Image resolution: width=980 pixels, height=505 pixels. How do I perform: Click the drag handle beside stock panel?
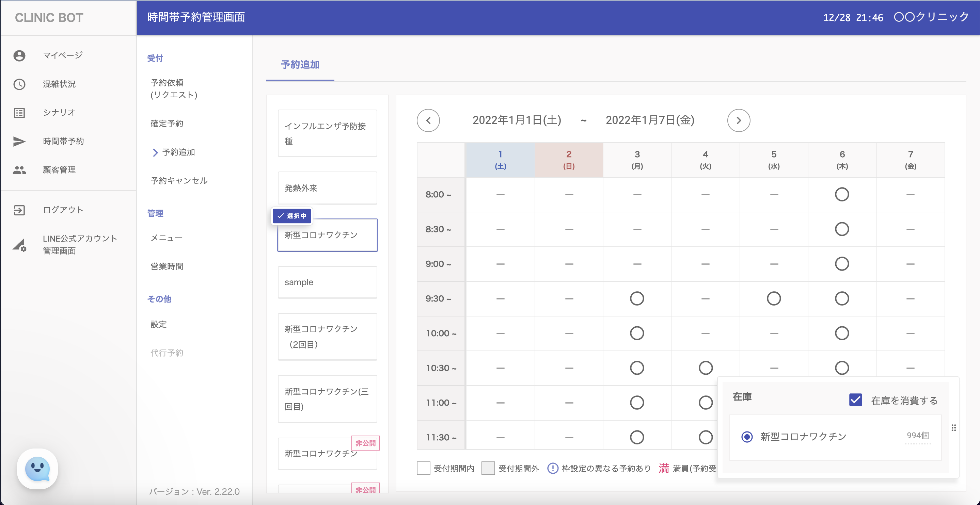click(x=953, y=428)
